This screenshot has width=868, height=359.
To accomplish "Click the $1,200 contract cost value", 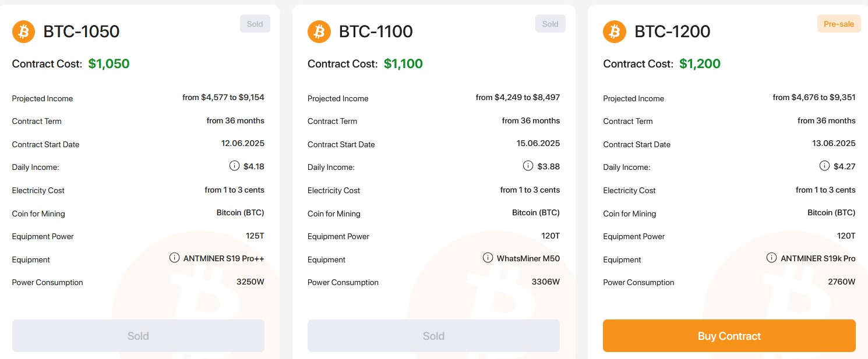I will tap(700, 64).
